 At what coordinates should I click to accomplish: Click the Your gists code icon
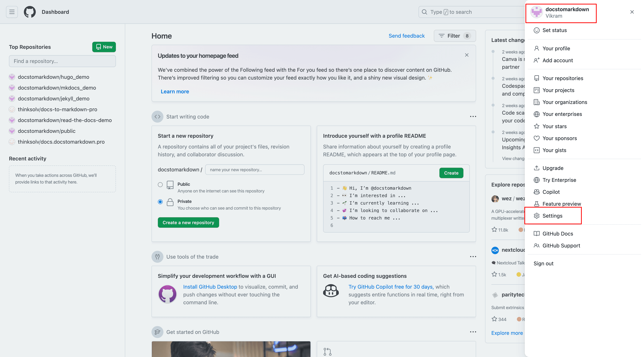tap(536, 150)
